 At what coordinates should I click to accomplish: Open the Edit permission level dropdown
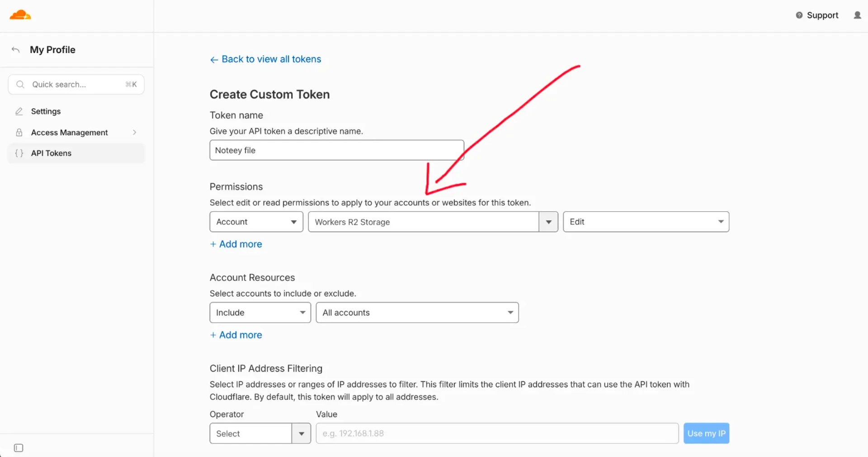click(x=646, y=222)
